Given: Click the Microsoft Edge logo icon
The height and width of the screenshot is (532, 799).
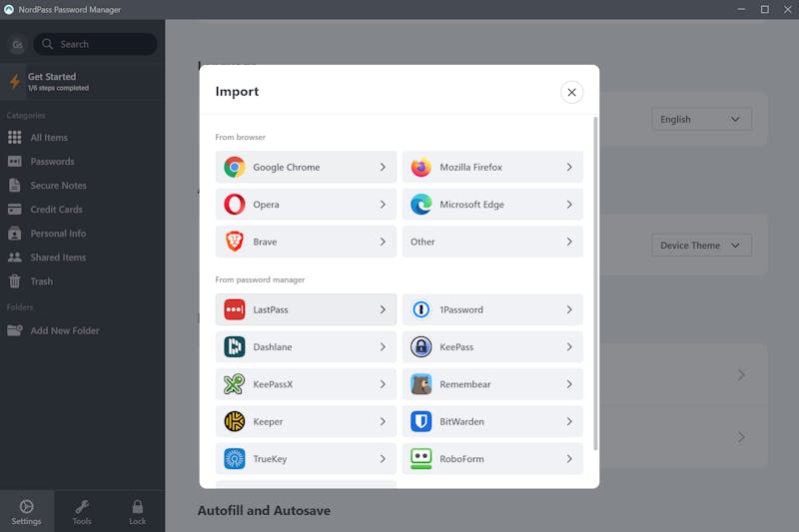Looking at the screenshot, I should click(x=420, y=205).
